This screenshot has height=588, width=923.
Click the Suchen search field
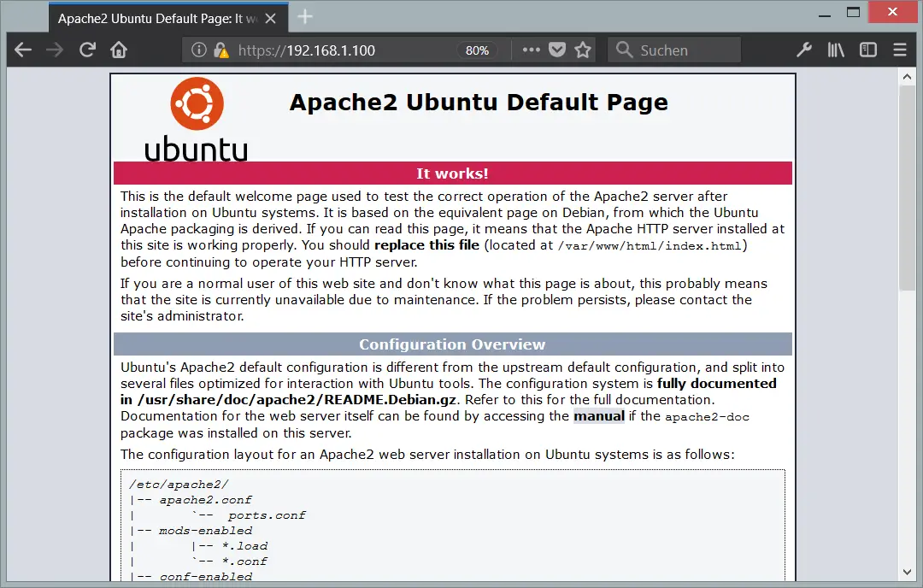click(674, 50)
